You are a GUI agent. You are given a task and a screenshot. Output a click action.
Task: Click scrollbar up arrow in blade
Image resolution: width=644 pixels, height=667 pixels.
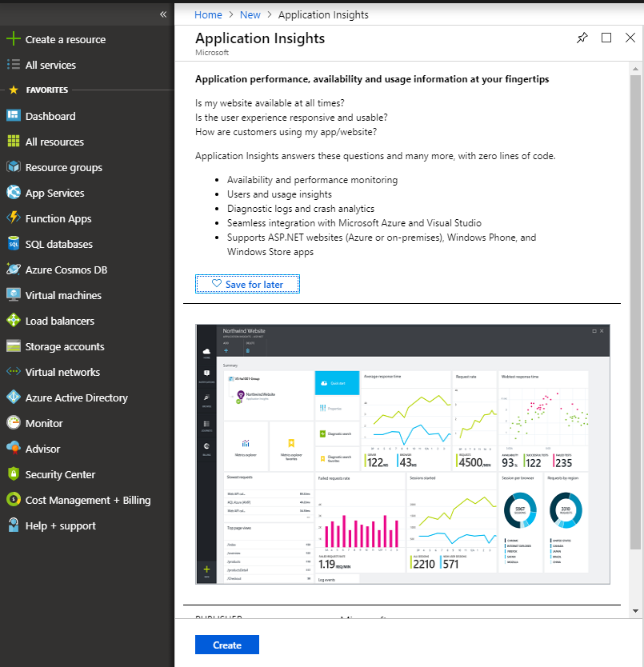click(635, 69)
